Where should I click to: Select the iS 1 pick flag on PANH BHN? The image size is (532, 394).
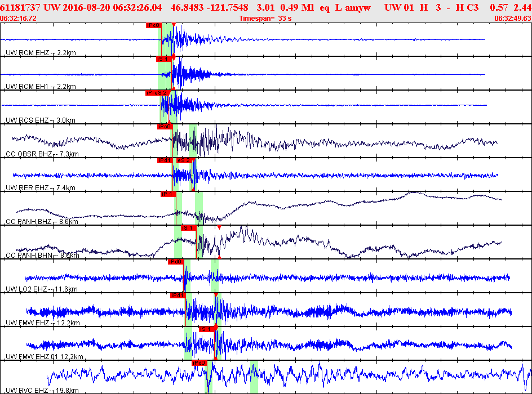click(188, 228)
